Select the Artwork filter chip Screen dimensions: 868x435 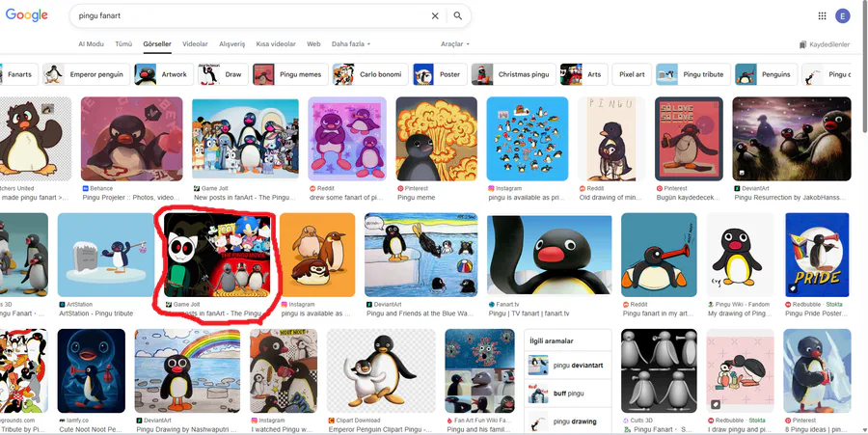point(164,74)
